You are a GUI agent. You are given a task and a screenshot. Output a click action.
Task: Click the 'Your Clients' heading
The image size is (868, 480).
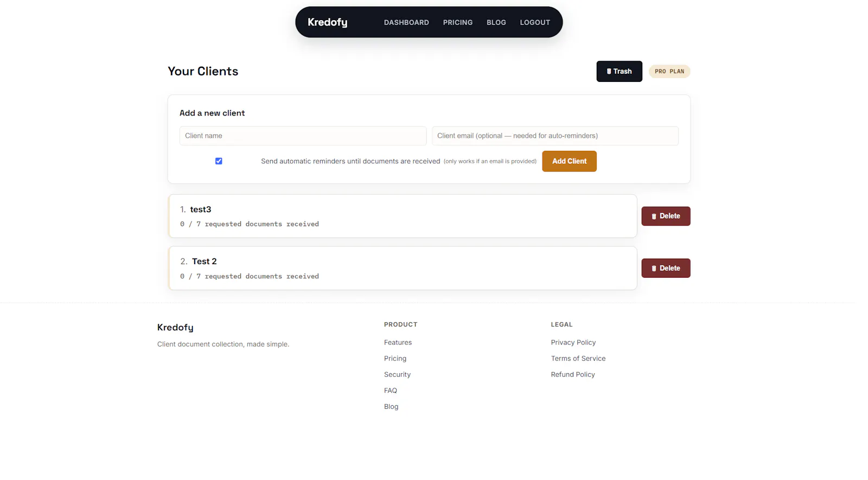[x=203, y=71]
